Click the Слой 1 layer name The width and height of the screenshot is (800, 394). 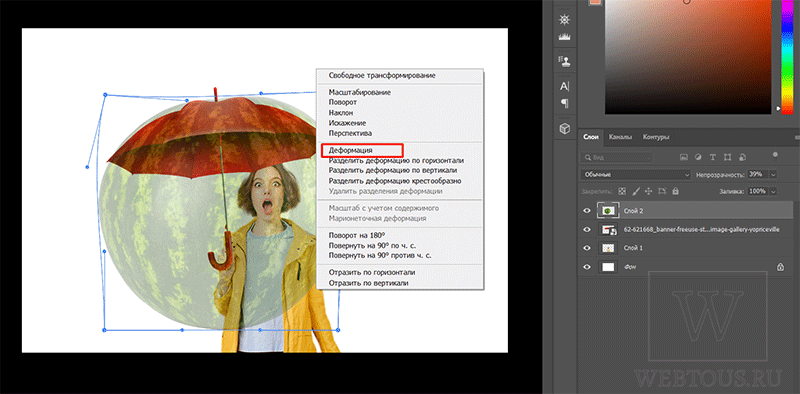pos(634,248)
